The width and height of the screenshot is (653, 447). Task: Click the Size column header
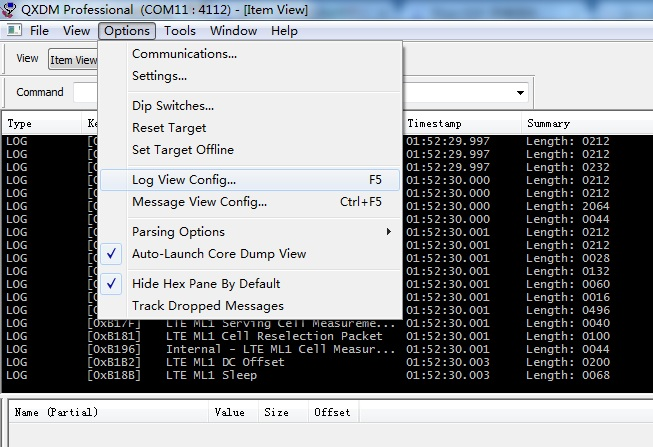[283, 412]
